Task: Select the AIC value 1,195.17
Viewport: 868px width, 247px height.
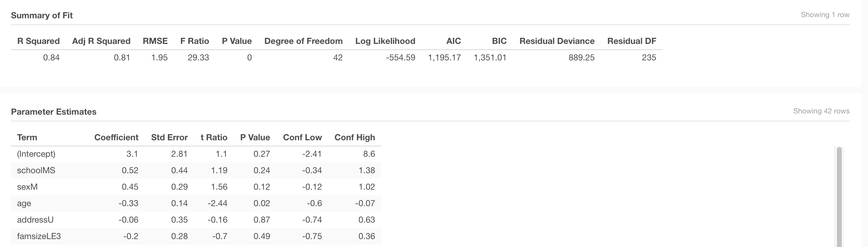Action: point(444,58)
